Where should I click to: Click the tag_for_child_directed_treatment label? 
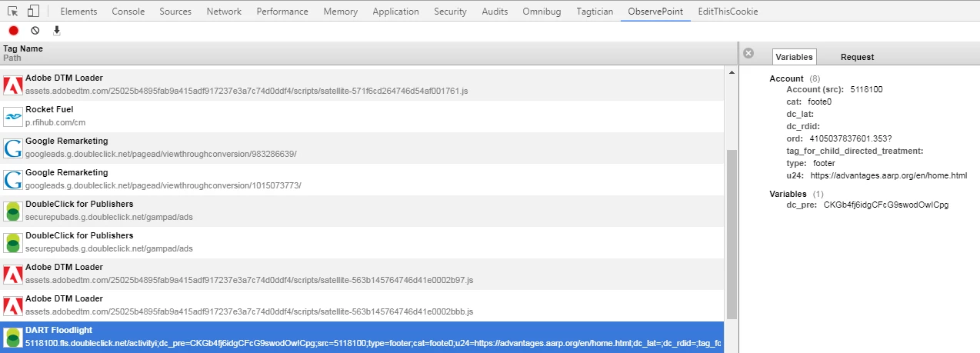tap(855, 151)
